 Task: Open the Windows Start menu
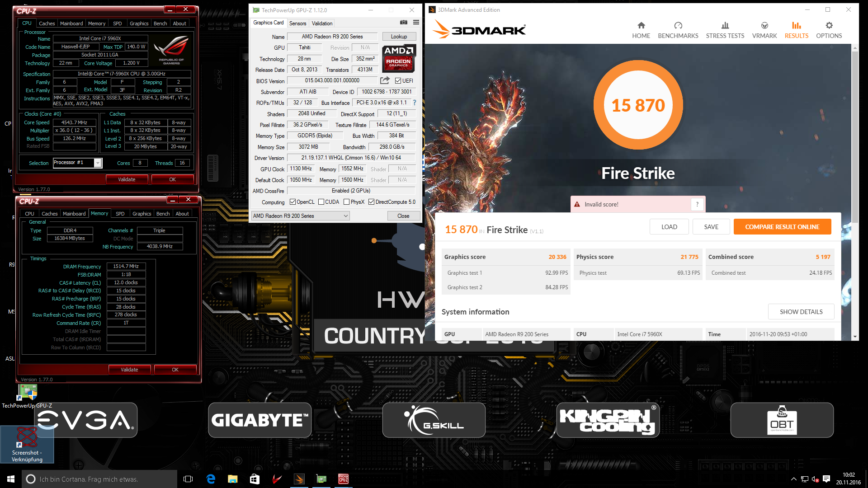click(11, 479)
